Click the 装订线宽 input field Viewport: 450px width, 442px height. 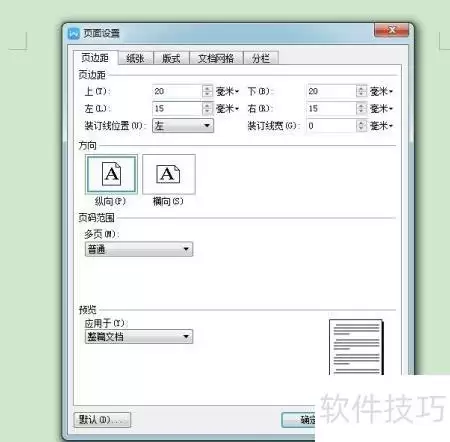331,126
